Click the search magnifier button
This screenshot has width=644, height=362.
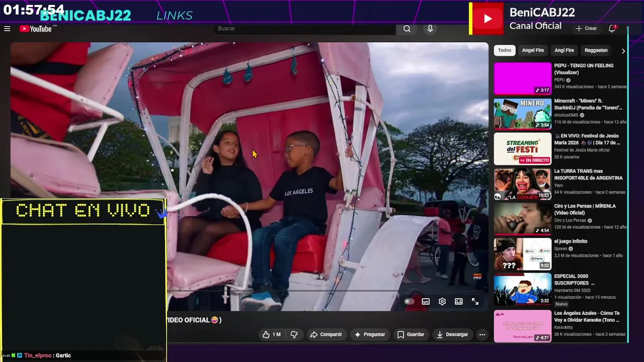click(x=407, y=29)
